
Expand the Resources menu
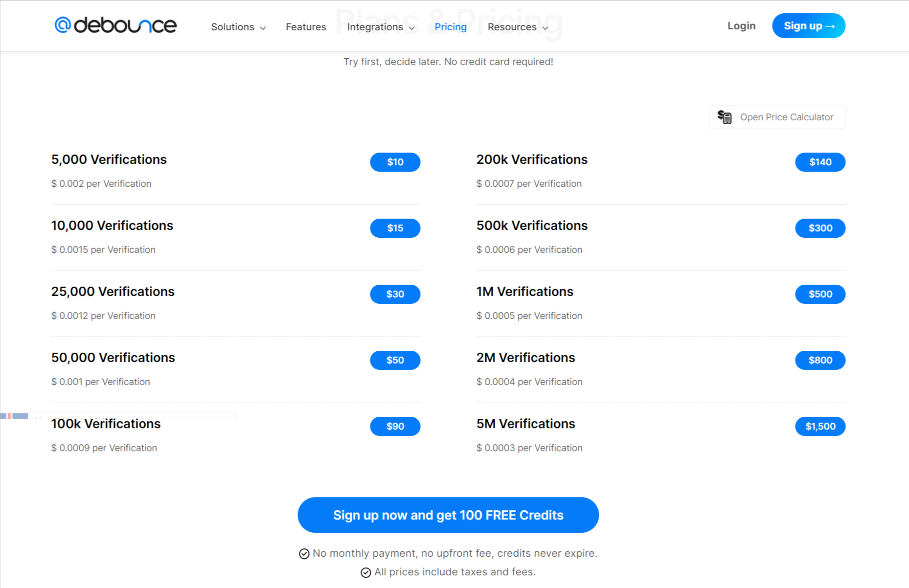tap(517, 27)
